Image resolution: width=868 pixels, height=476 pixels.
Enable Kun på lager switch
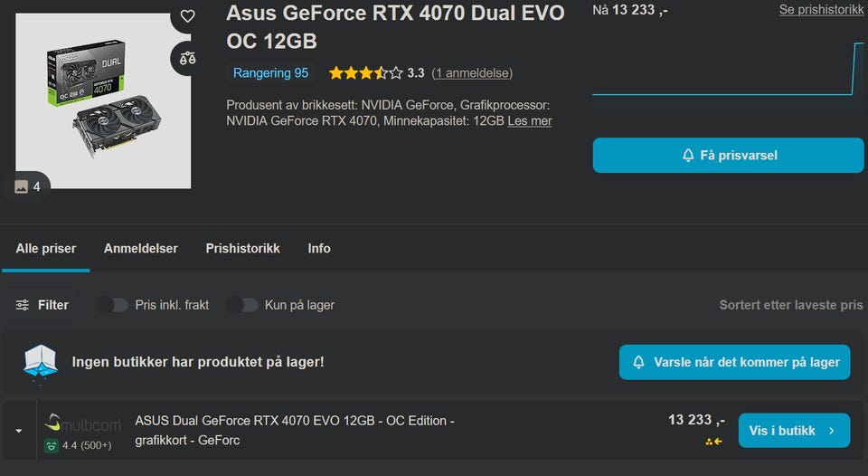tap(242, 305)
